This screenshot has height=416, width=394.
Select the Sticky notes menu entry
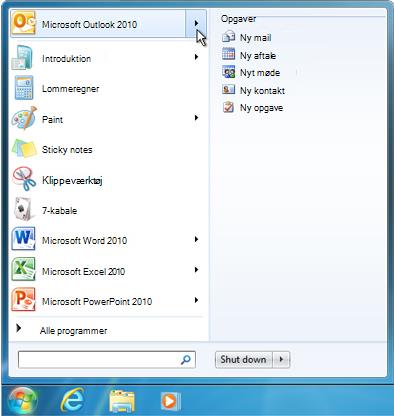tap(107, 149)
